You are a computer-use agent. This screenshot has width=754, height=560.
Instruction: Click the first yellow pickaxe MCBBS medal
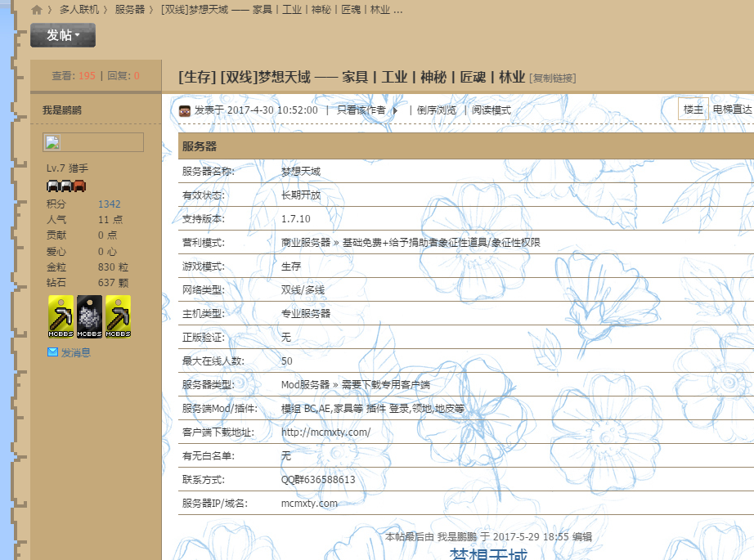click(x=61, y=316)
